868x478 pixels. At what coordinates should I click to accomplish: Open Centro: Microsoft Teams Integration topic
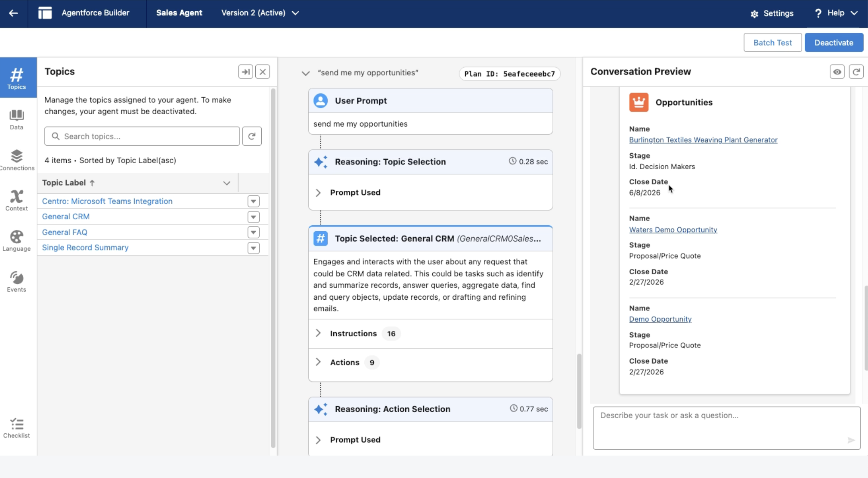tap(107, 201)
